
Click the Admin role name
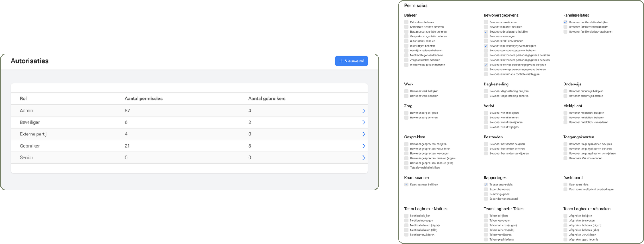(26, 111)
